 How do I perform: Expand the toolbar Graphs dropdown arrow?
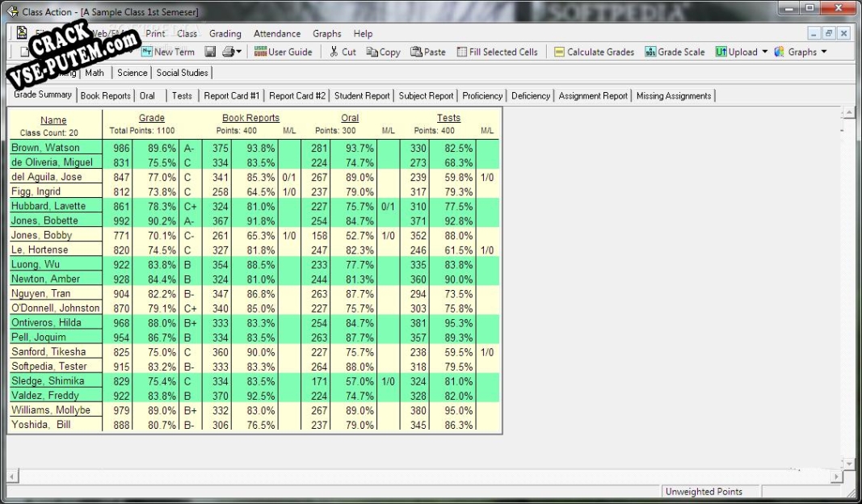point(823,52)
